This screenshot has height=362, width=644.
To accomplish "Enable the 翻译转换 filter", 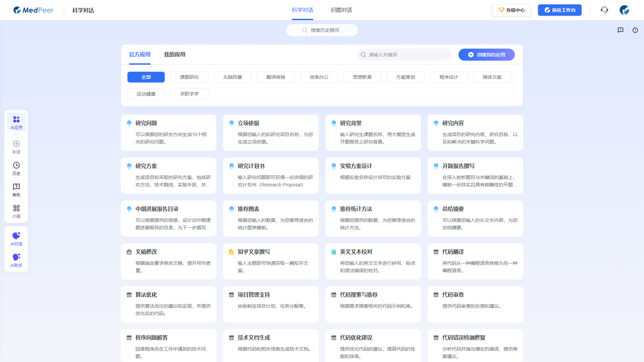I will pos(276,77).
